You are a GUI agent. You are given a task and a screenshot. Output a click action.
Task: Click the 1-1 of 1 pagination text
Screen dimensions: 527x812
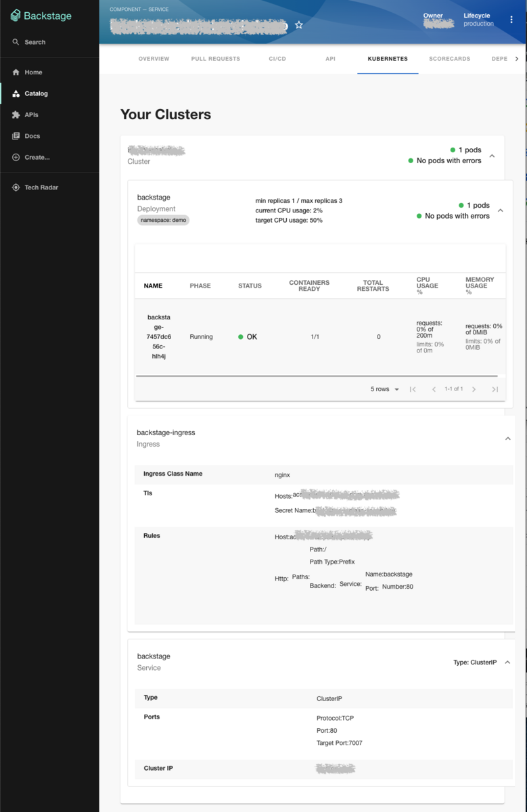[x=454, y=389]
